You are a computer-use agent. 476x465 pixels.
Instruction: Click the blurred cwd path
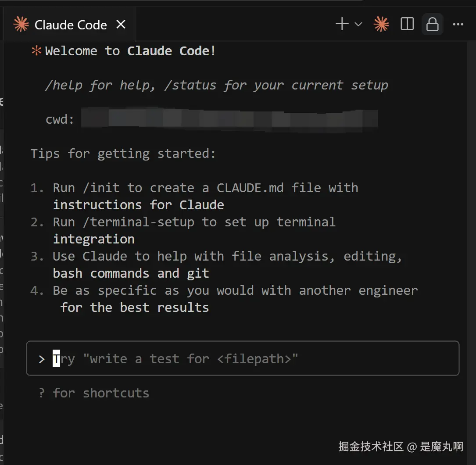tap(229, 119)
